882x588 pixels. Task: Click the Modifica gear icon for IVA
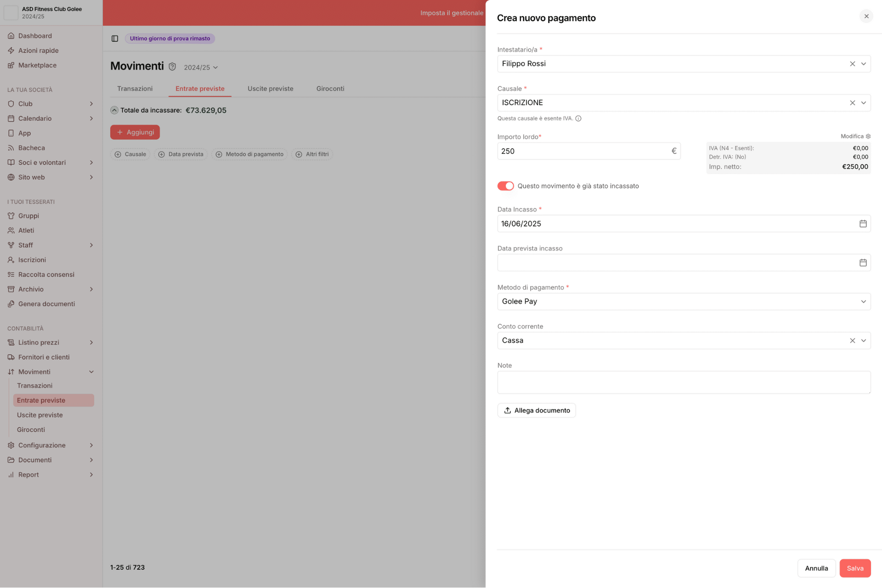[x=868, y=136]
